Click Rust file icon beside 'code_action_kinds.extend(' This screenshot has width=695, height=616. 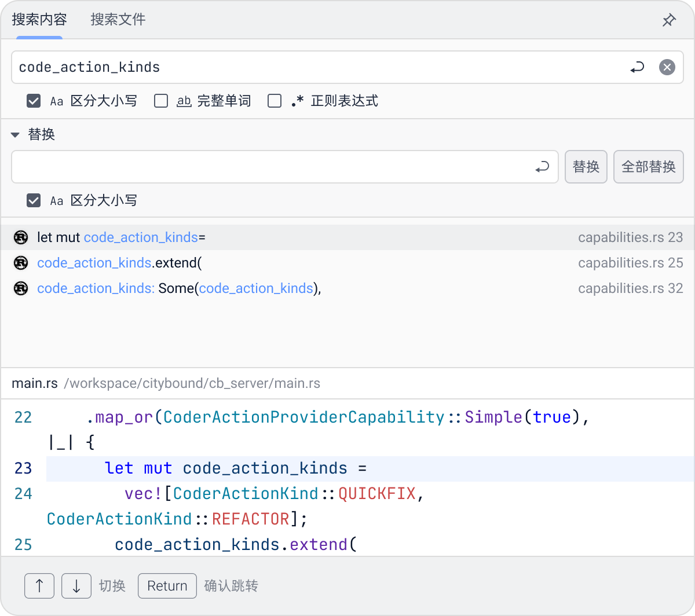(x=21, y=263)
